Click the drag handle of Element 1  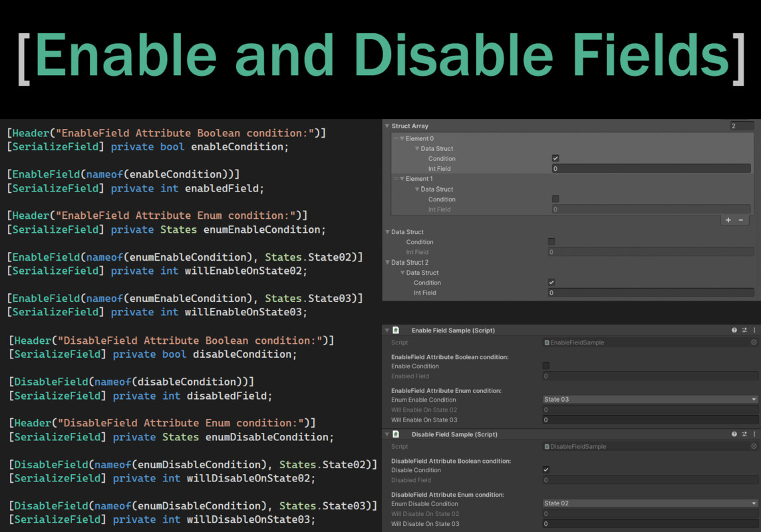click(x=396, y=179)
